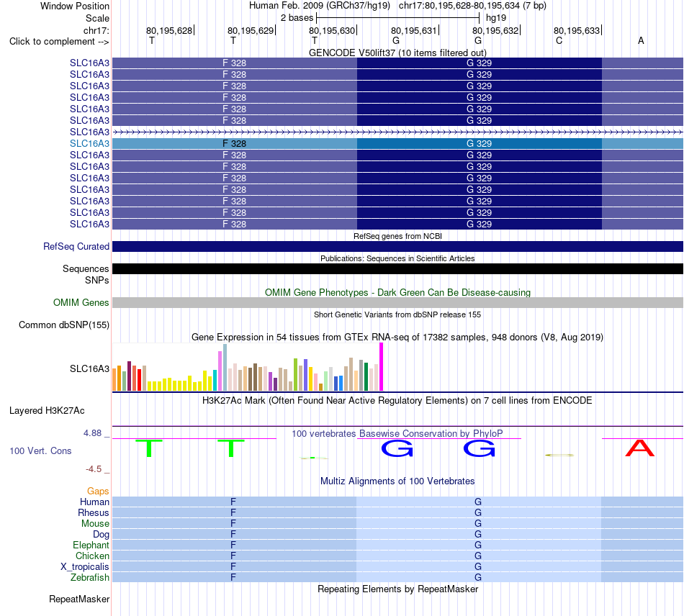Click the Mouse alignment row label
The width and height of the screenshot is (684, 616).
[x=95, y=524]
